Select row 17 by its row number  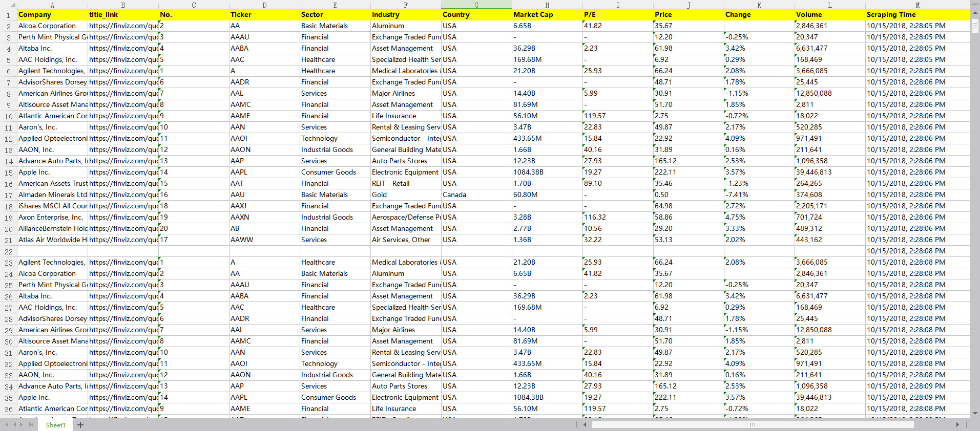pos(8,195)
